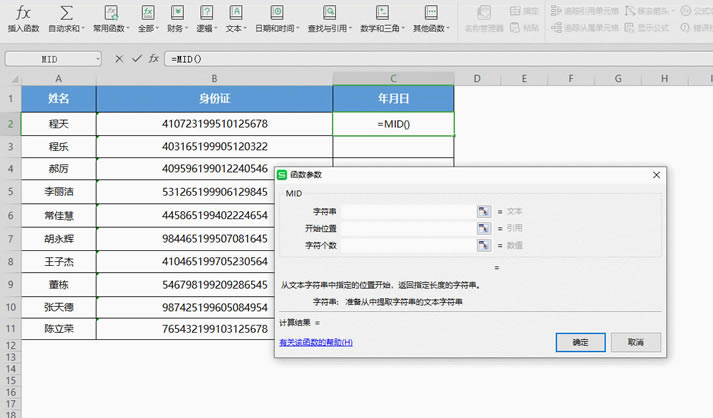713x418 pixels.
Task: Open the 其他函数 category
Action: click(x=431, y=18)
